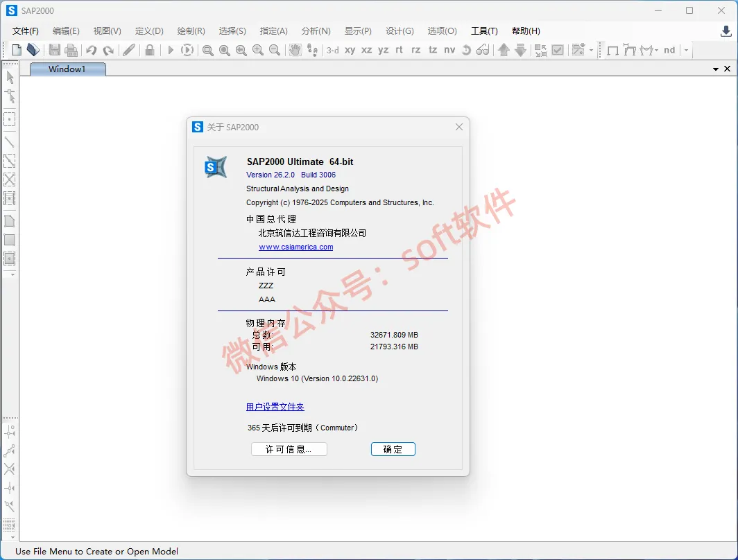Toggle the snap to ends and midpoints icon
The height and width of the screenshot is (560, 738).
click(10, 450)
